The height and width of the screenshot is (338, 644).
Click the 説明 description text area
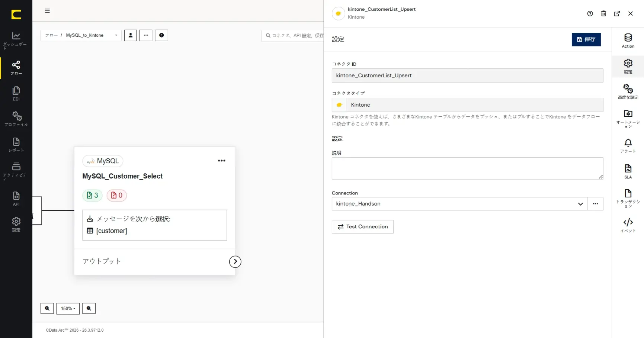467,168
